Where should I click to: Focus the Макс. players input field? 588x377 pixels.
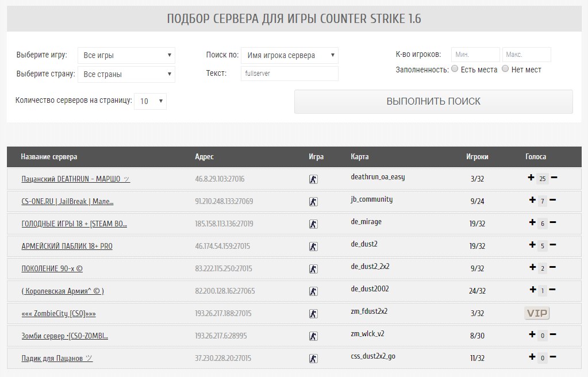(526, 55)
